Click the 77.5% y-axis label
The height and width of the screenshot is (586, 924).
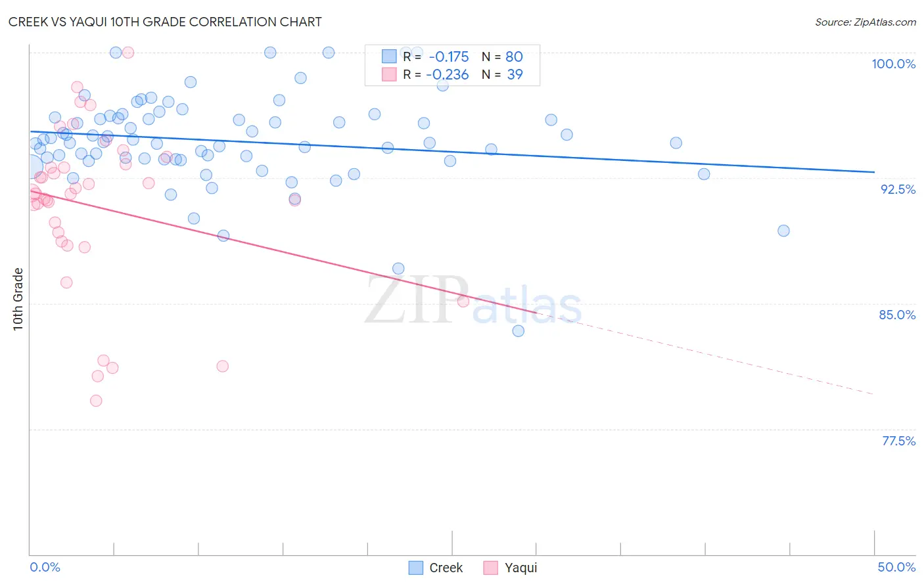(x=898, y=441)
